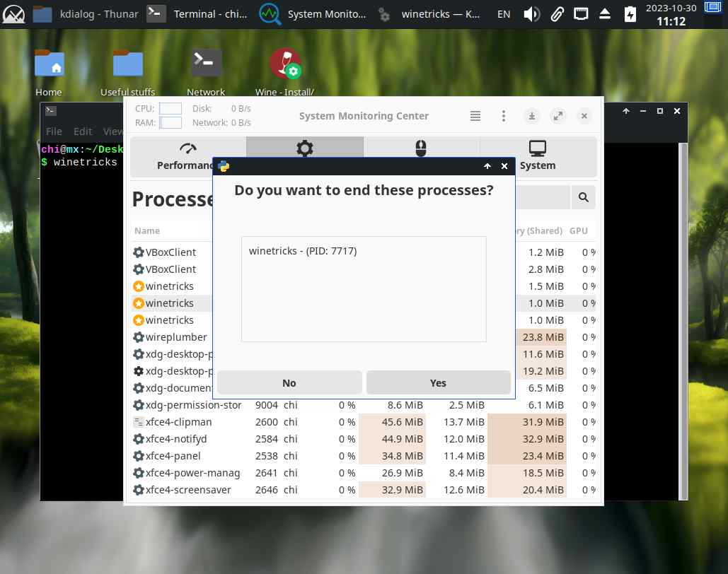
Task: Open the Performance tab
Action: click(x=188, y=156)
